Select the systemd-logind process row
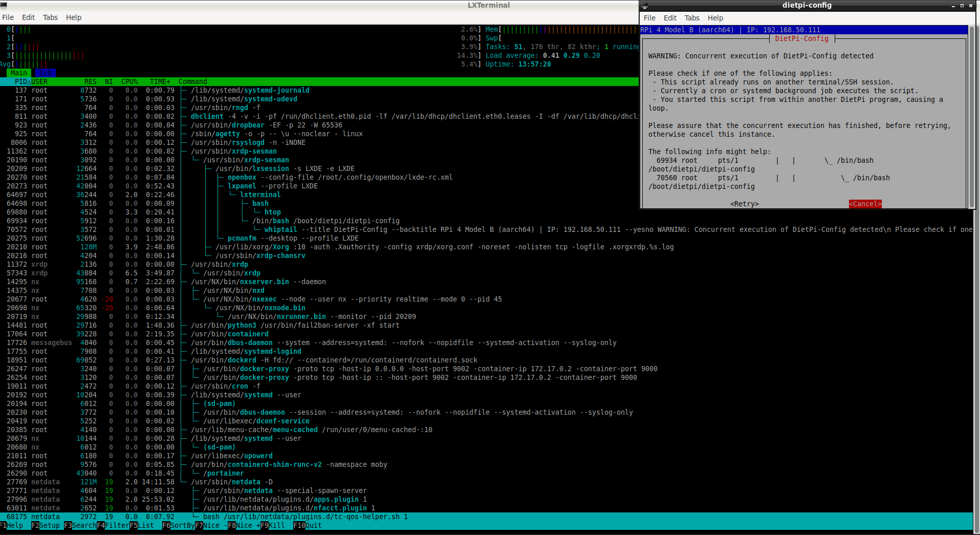This screenshot has height=535, width=980. click(486, 351)
